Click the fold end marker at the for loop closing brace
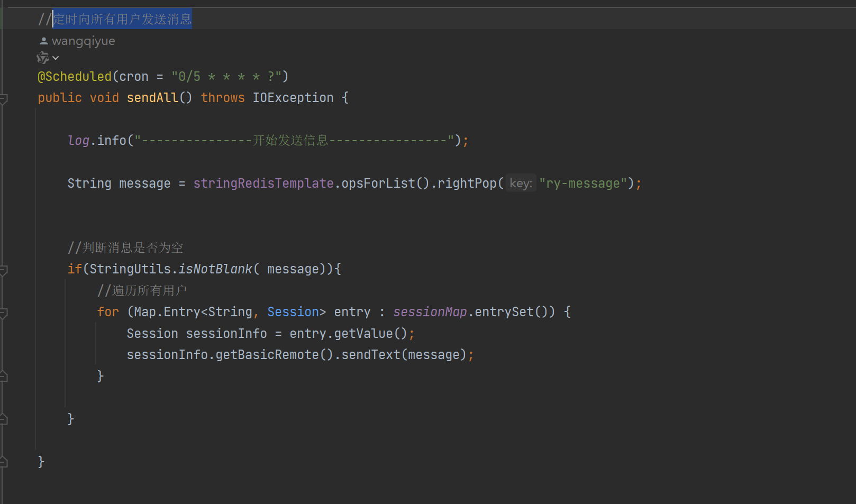 pos(4,377)
